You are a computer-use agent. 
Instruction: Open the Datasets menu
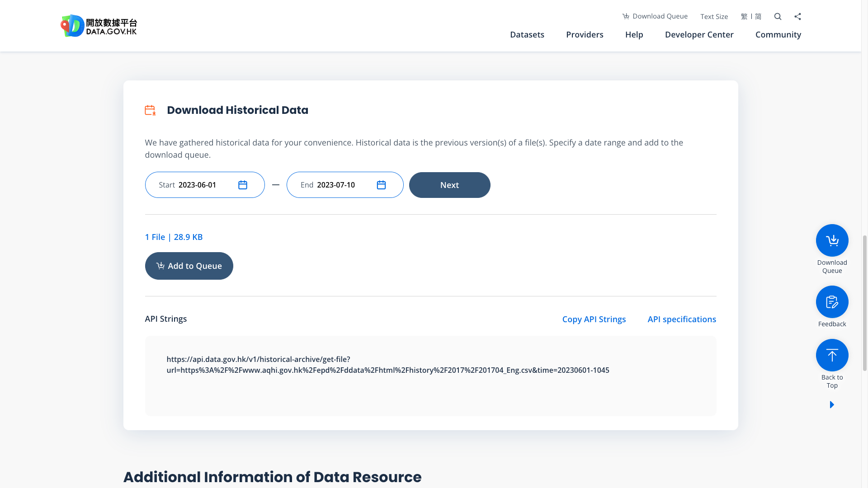527,34
